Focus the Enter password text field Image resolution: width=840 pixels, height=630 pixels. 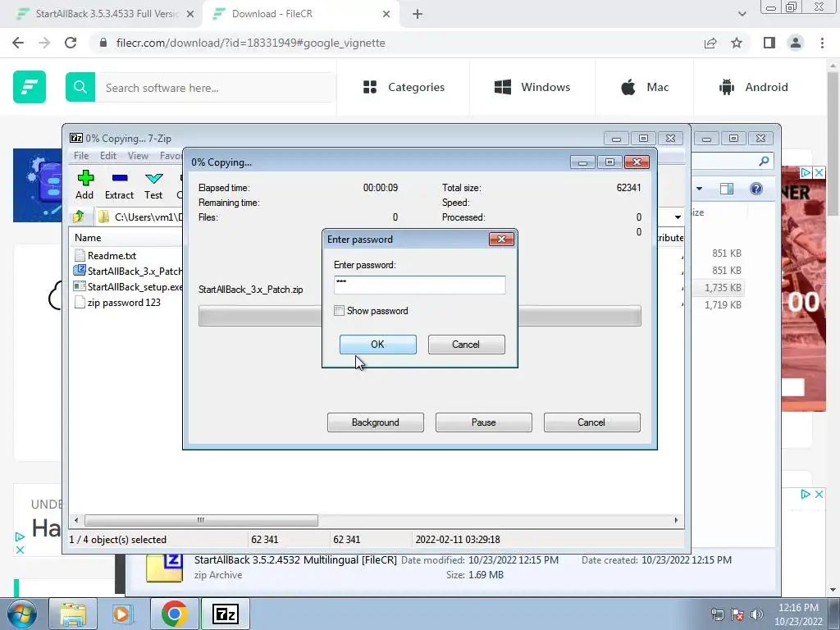(x=419, y=285)
